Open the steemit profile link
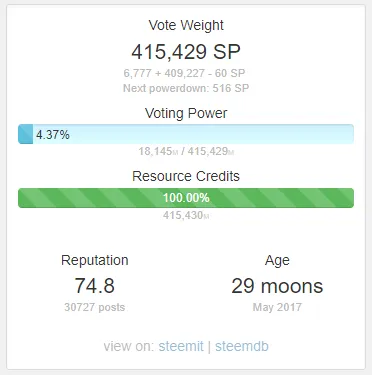Viewport: 372px width, 375px height. [181, 346]
